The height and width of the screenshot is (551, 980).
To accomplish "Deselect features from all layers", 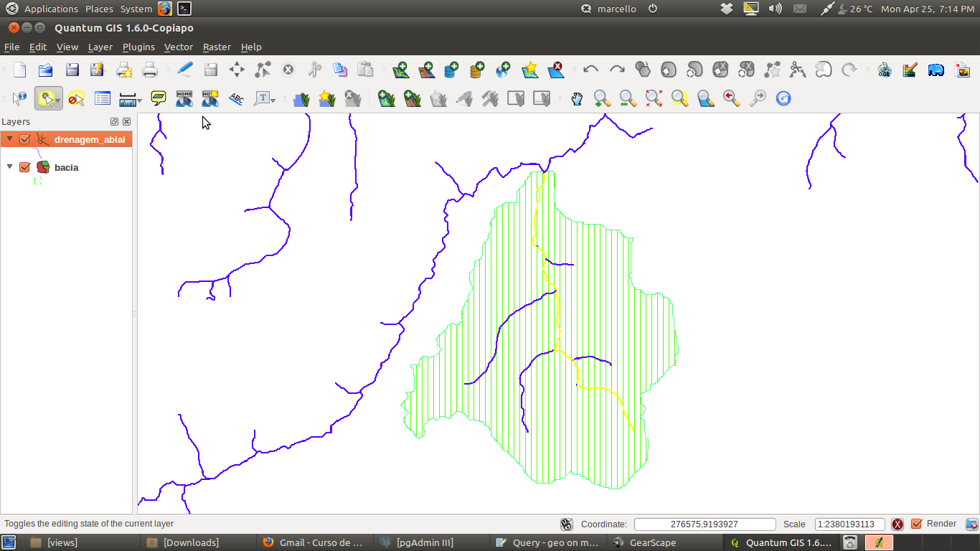I will click(76, 98).
